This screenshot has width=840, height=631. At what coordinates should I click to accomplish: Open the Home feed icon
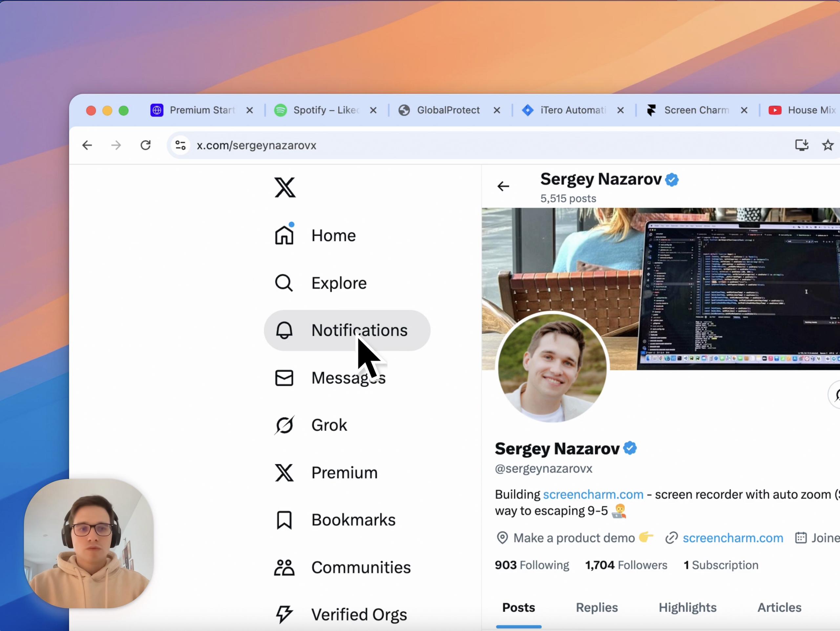click(x=284, y=235)
